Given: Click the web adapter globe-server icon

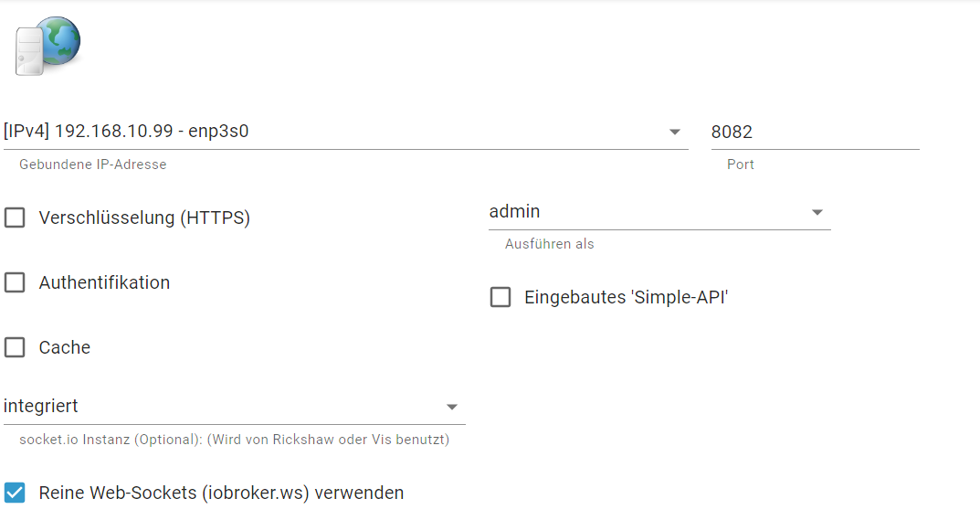Looking at the screenshot, I should click(48, 47).
